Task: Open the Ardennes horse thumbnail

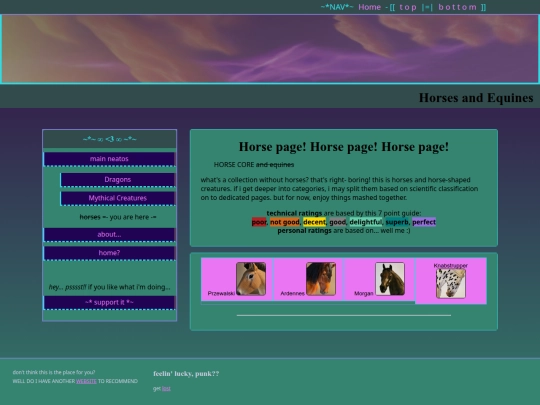Action: pos(321,279)
